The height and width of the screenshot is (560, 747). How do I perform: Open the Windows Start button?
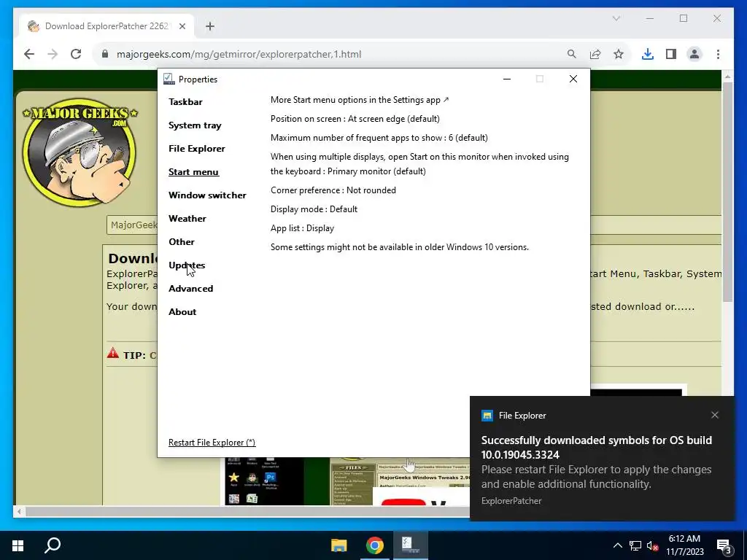[x=18, y=545]
